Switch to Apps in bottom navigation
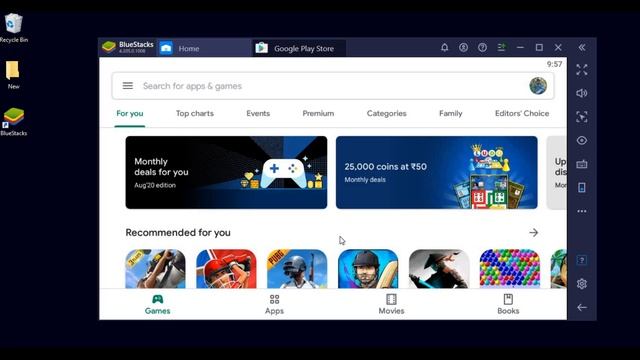The image size is (640, 360). pyautogui.click(x=274, y=304)
